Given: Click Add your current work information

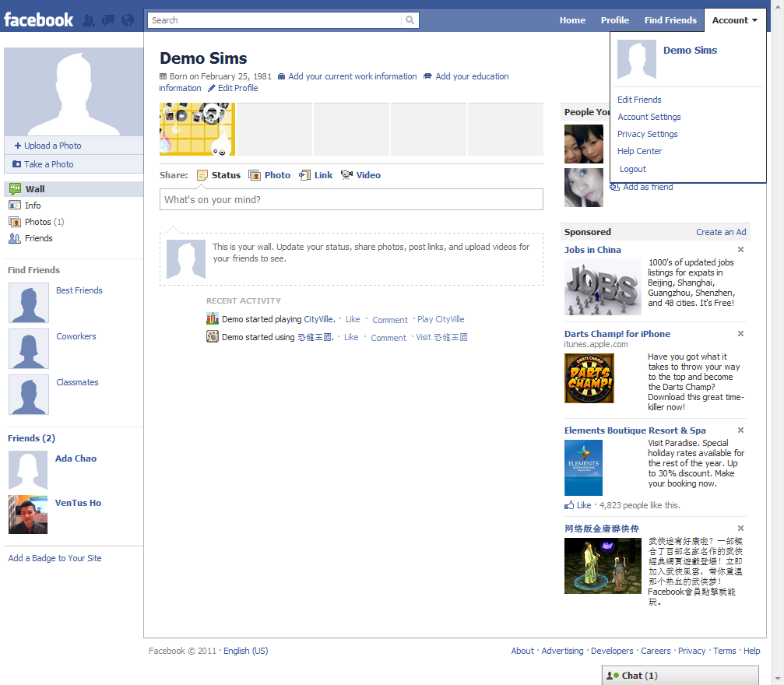Looking at the screenshot, I should coord(353,76).
